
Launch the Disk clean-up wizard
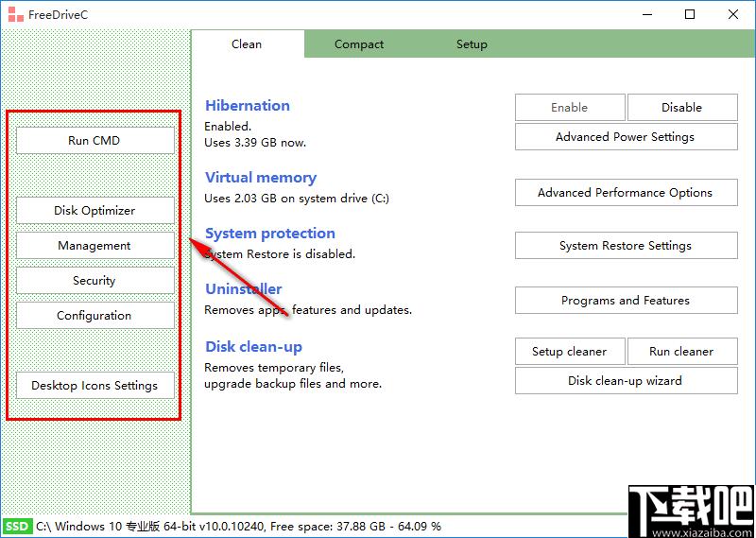coord(626,381)
